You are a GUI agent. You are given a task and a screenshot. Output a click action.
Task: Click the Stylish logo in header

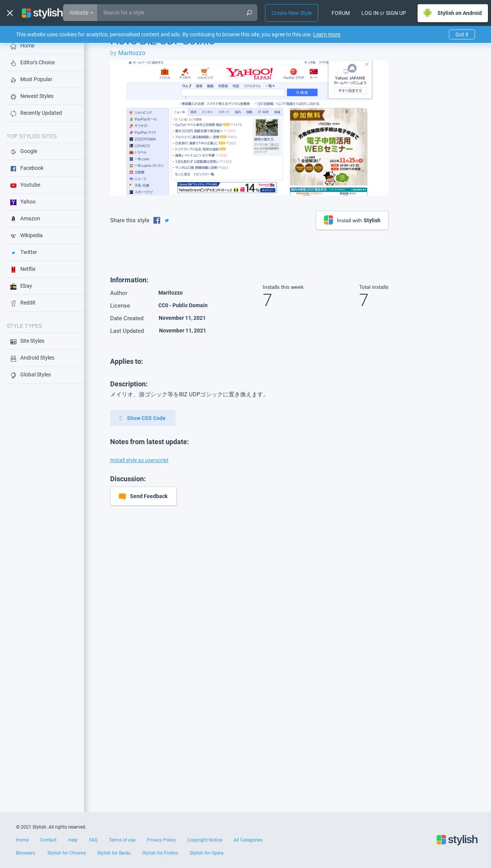[x=42, y=13]
